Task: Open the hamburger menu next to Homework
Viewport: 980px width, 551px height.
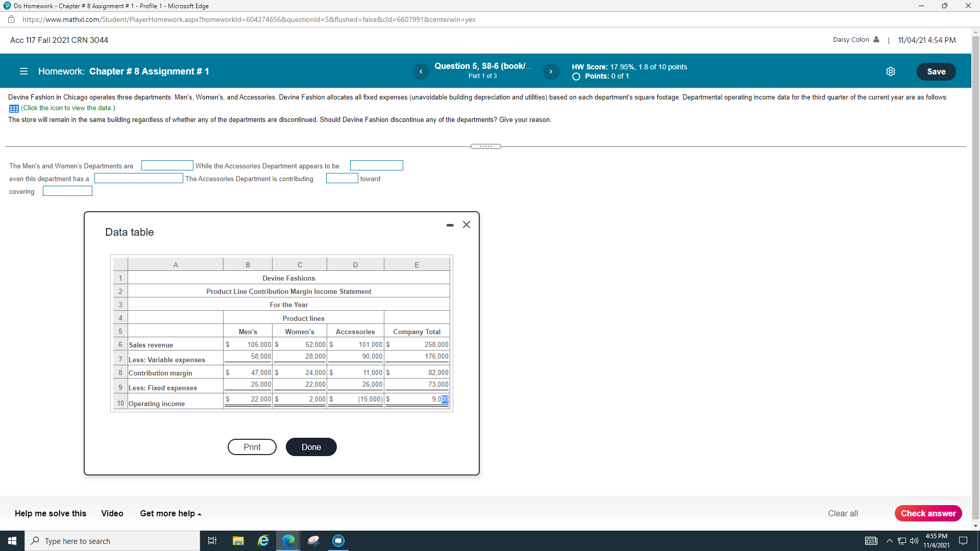Action: 23,71
